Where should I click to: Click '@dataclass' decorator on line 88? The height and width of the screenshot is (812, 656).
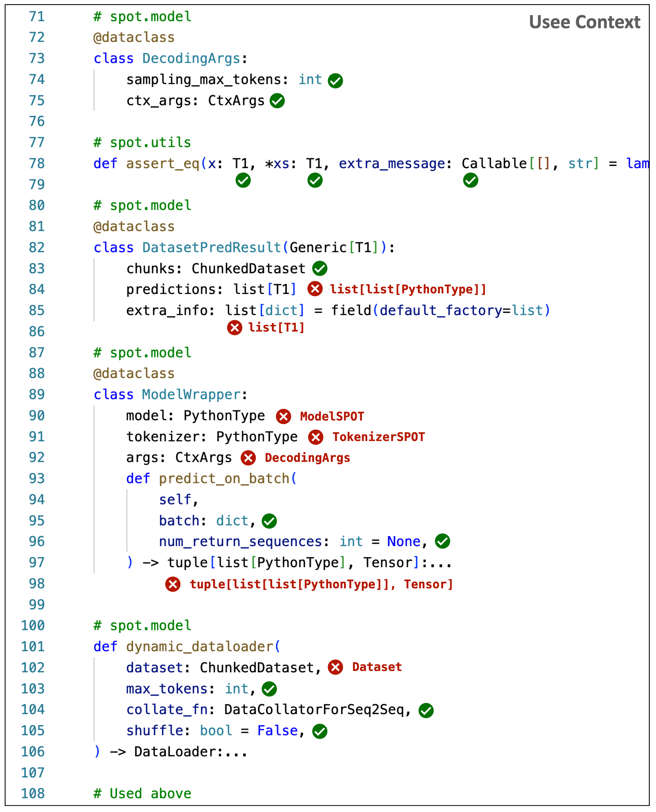134,374
